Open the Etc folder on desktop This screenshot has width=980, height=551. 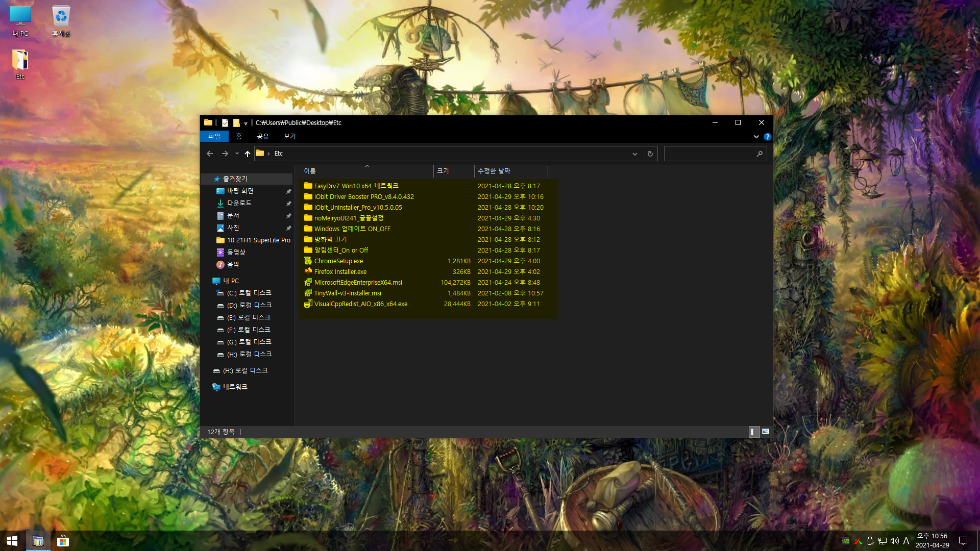pyautogui.click(x=20, y=64)
